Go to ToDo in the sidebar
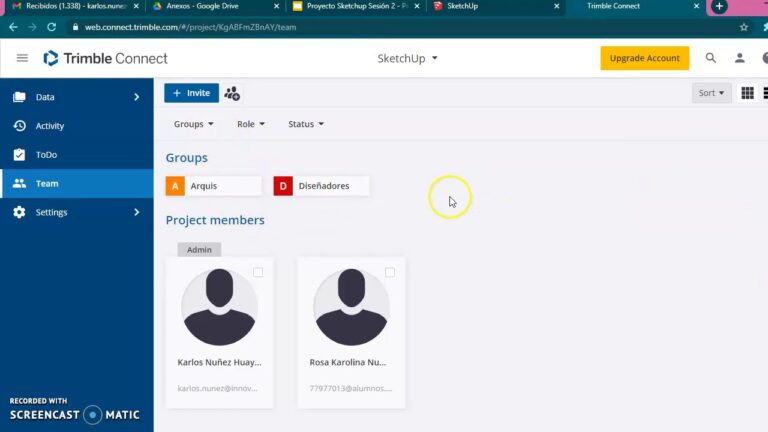Image resolution: width=768 pixels, height=432 pixels. coord(46,155)
